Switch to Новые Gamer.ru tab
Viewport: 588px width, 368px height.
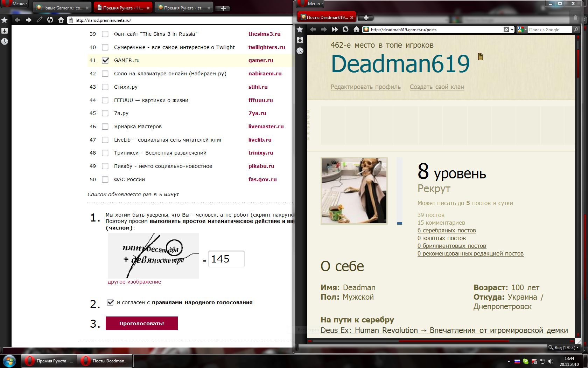pyautogui.click(x=62, y=8)
